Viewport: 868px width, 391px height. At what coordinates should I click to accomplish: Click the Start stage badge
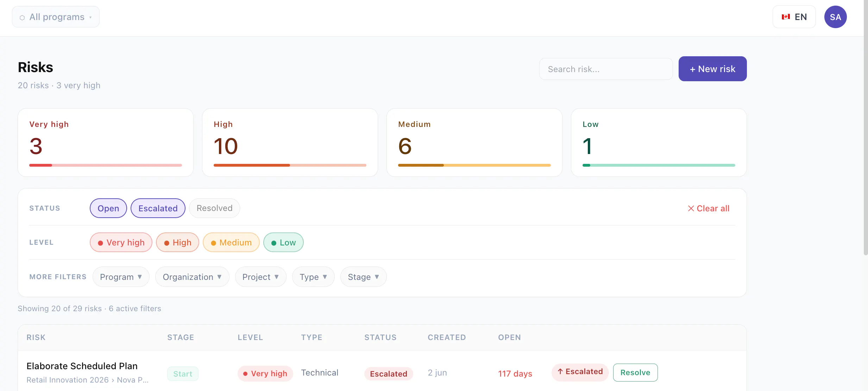point(183,374)
